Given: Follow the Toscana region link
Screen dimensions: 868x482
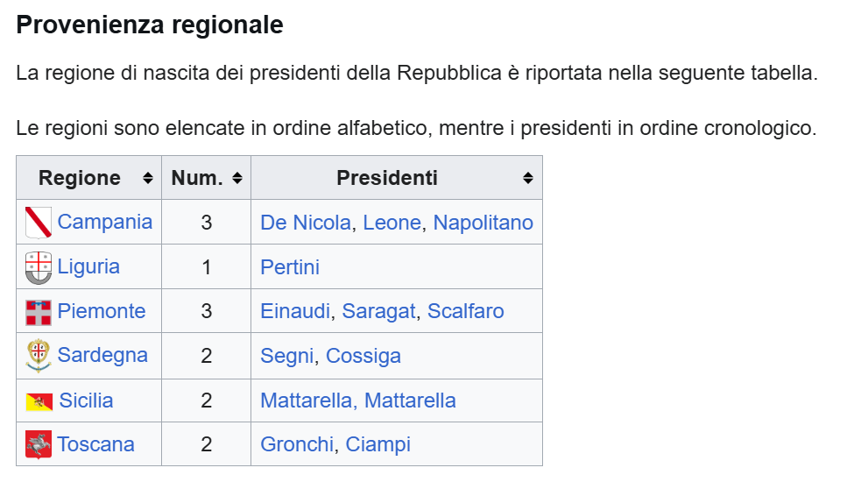Looking at the screenshot, I should pyautogui.click(x=95, y=444).
